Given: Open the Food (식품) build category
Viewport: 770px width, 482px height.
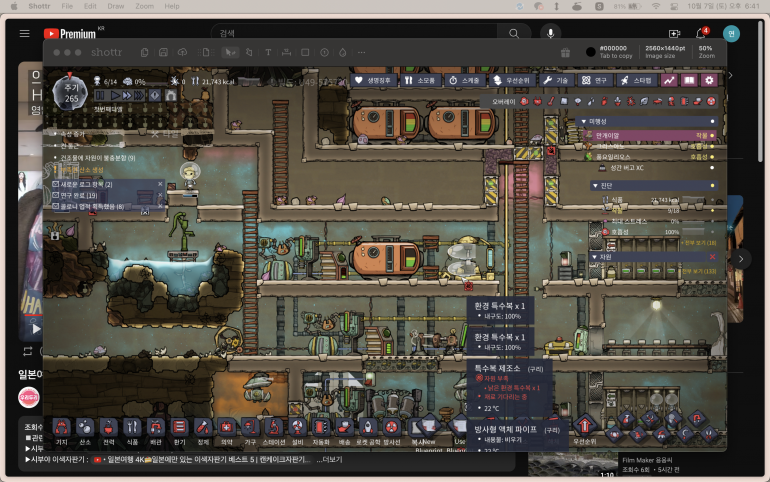Looking at the screenshot, I should pos(132,428).
